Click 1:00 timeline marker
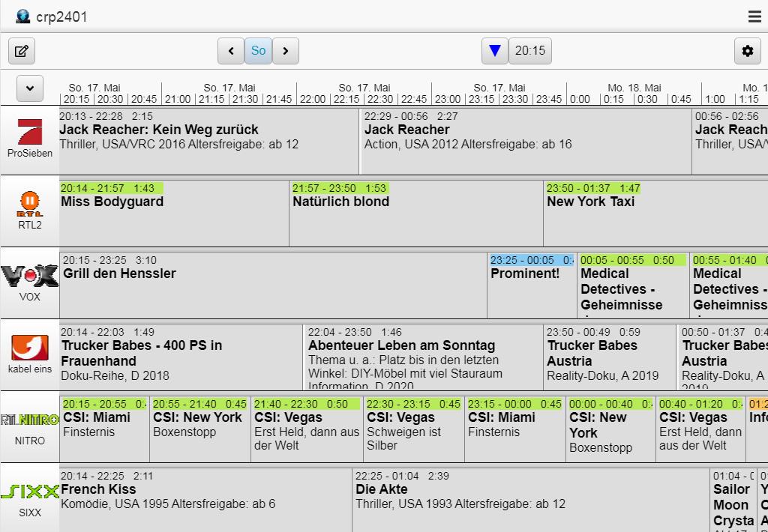This screenshot has height=532, width=768. pyautogui.click(x=715, y=99)
